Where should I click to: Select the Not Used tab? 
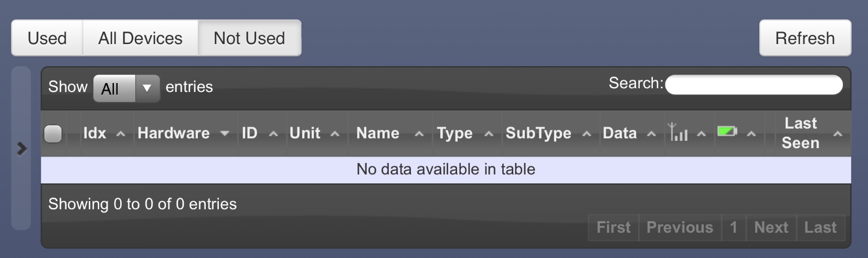[249, 38]
